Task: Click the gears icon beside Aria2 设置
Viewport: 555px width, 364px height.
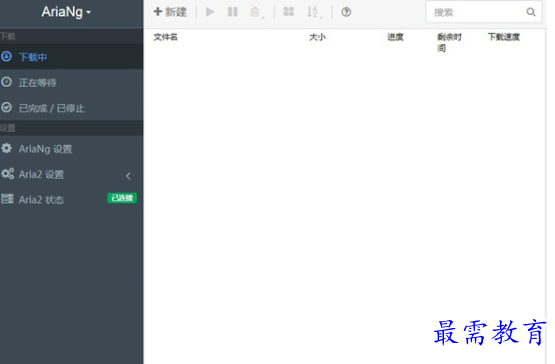Action: (7, 174)
